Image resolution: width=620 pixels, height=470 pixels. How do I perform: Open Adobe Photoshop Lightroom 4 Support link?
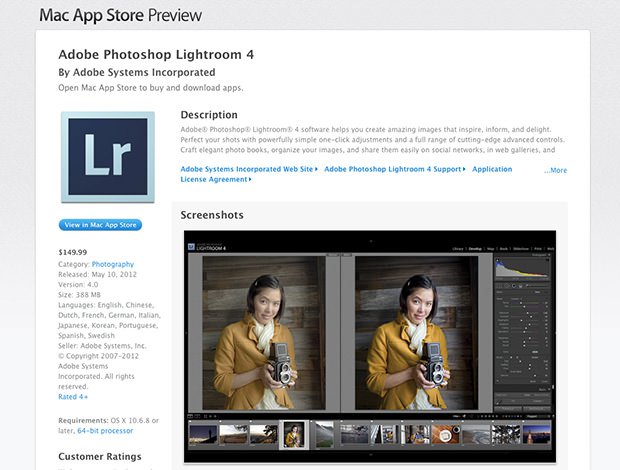395,169
